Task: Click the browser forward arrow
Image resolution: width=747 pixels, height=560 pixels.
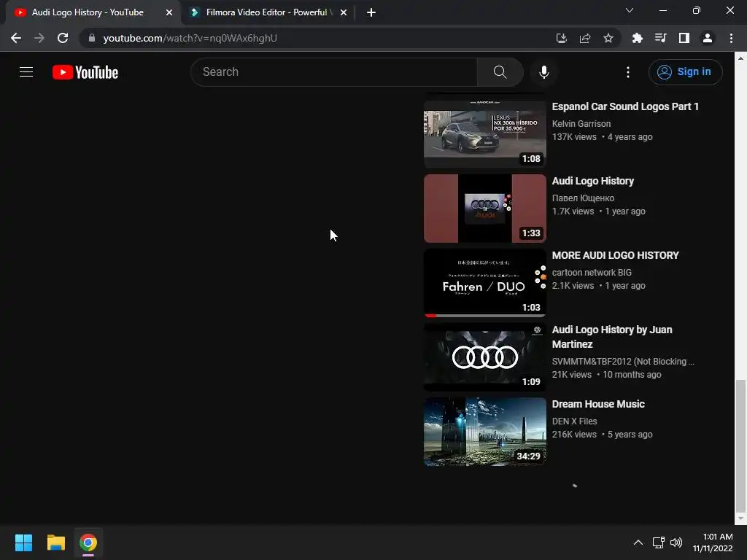Action: click(x=39, y=38)
